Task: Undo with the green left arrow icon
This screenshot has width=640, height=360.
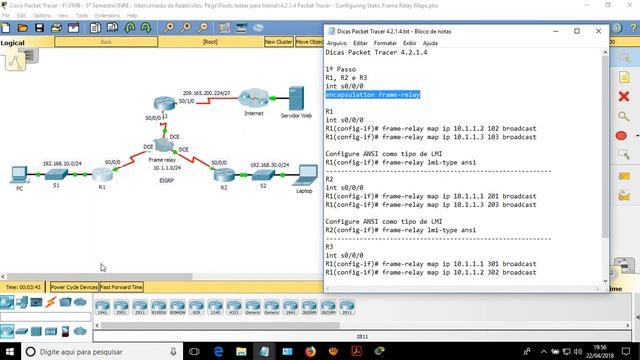Action: 130,28
